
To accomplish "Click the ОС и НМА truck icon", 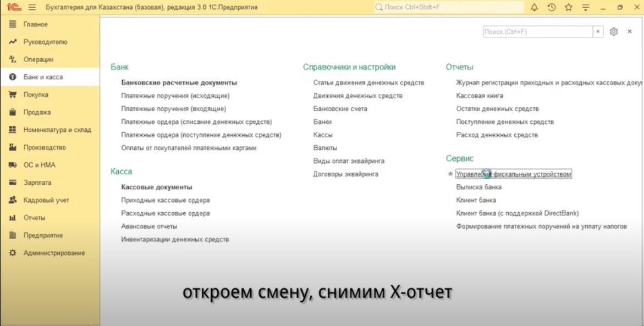I will 13,165.
